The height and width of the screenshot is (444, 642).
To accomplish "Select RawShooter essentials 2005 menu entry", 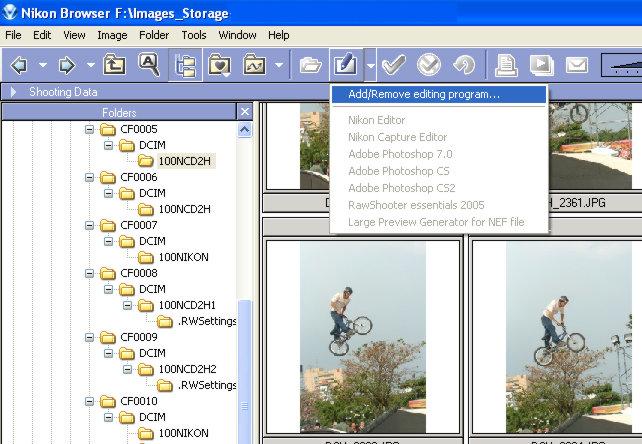I will click(439, 205).
